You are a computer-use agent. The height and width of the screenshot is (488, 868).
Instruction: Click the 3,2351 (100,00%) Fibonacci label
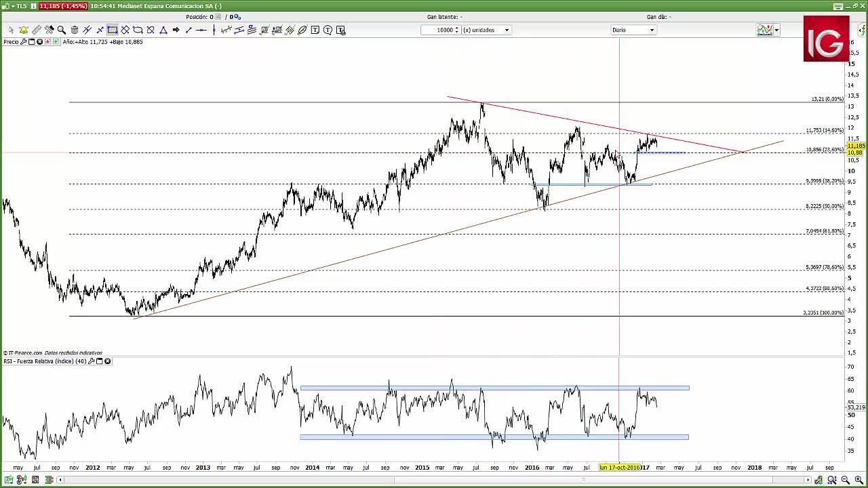click(823, 313)
